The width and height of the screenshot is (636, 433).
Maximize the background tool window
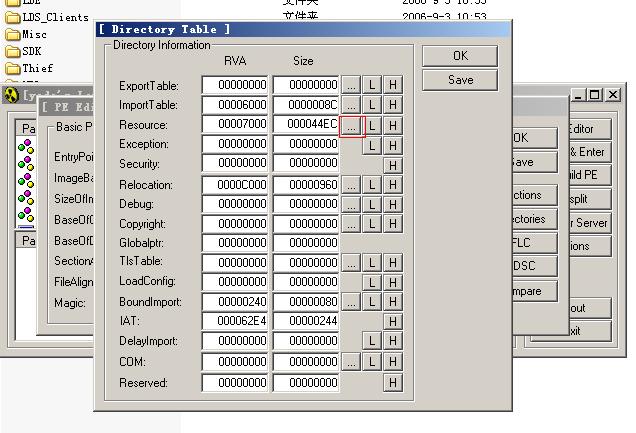(x=595, y=95)
